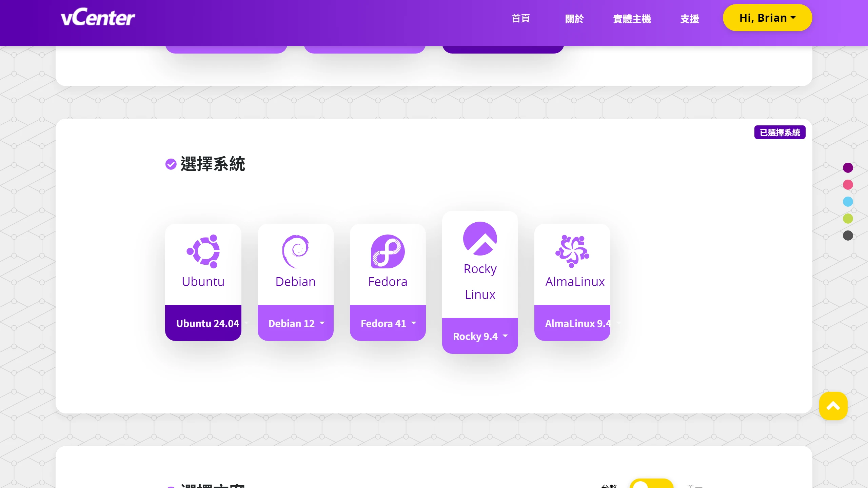Click the checkmark icon beside 選擇系統

pyautogui.click(x=171, y=164)
